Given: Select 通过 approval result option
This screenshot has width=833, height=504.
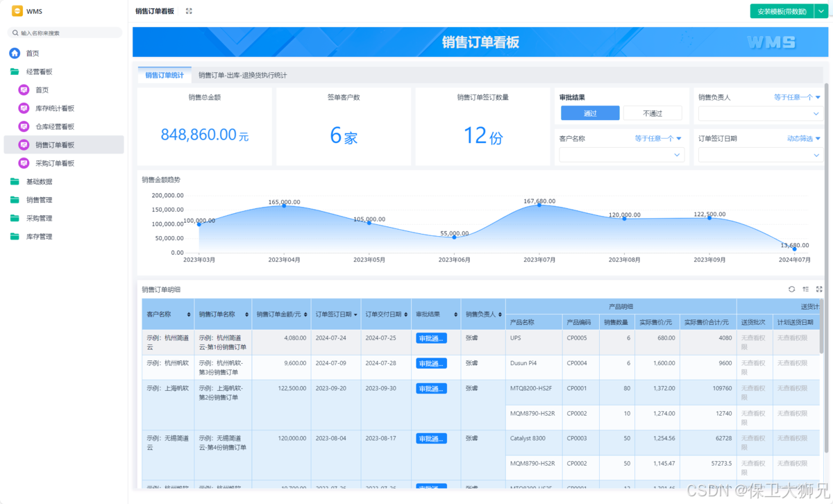Looking at the screenshot, I should [x=590, y=113].
